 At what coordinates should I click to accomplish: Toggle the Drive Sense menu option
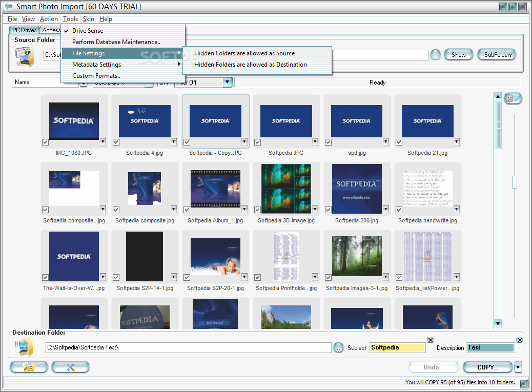(x=123, y=31)
